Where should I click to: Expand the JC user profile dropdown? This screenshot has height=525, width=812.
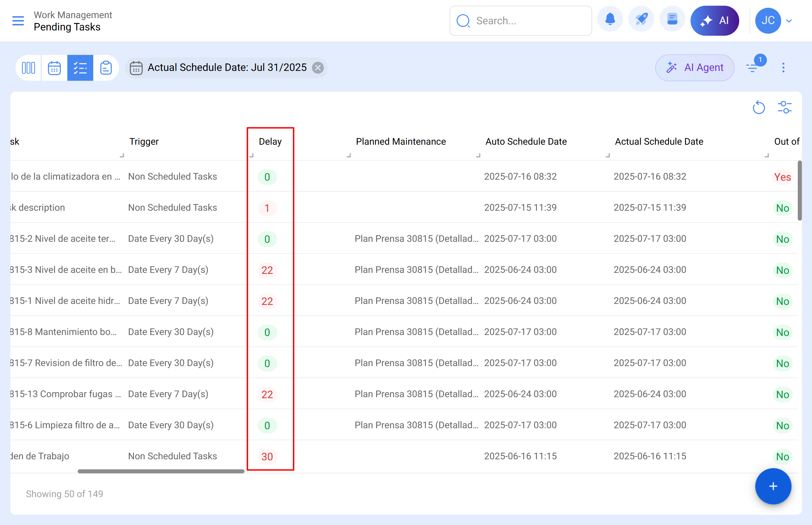(789, 21)
